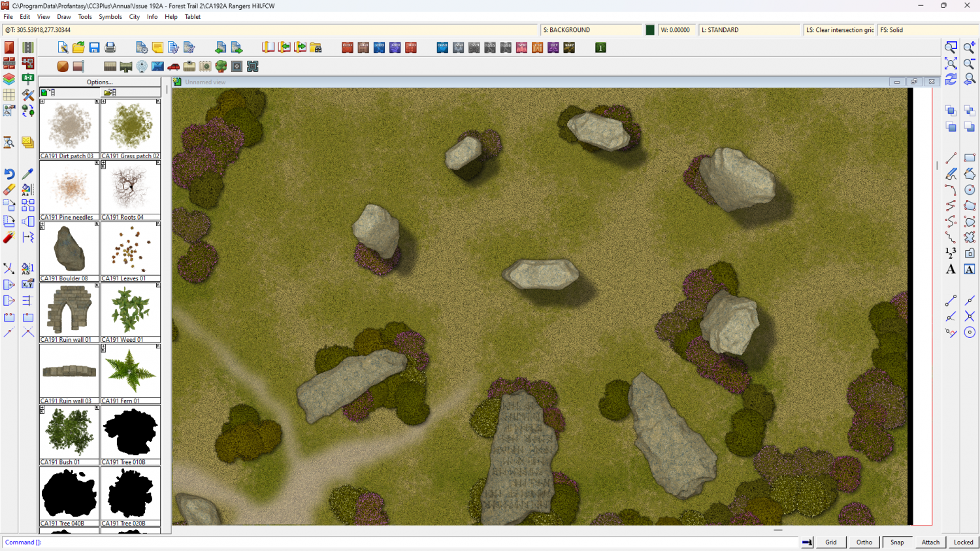Select the Rectangle box tool
Image resolution: width=980 pixels, height=551 pixels.
click(x=970, y=158)
